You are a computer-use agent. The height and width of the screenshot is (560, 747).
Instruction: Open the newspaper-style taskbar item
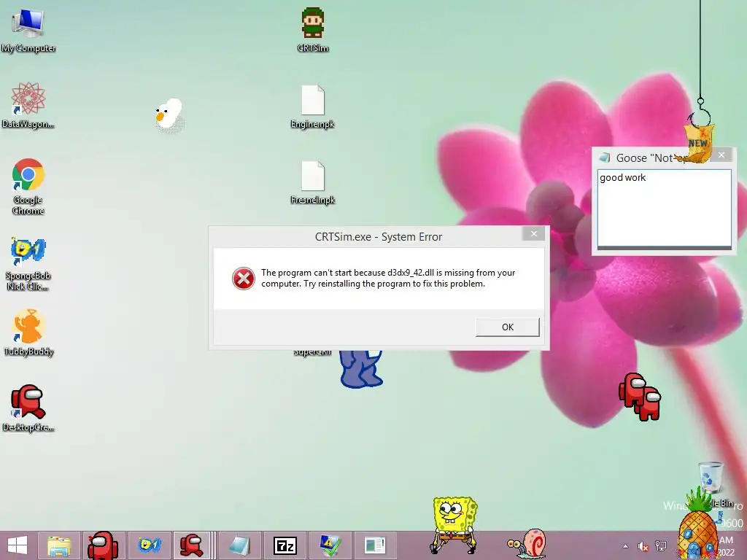click(374, 545)
